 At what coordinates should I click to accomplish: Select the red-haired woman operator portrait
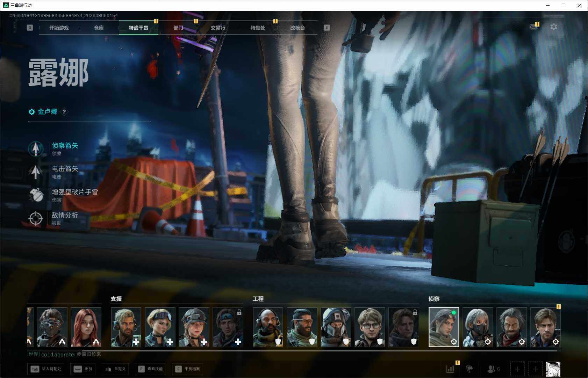pyautogui.click(x=86, y=327)
